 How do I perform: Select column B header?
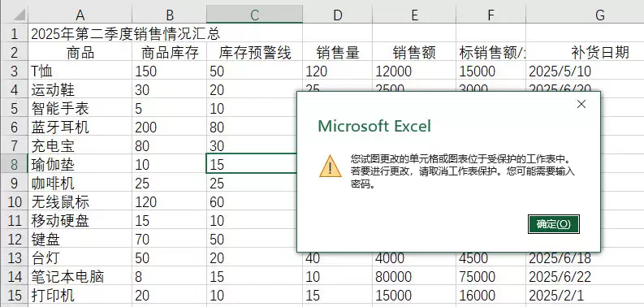(x=169, y=15)
